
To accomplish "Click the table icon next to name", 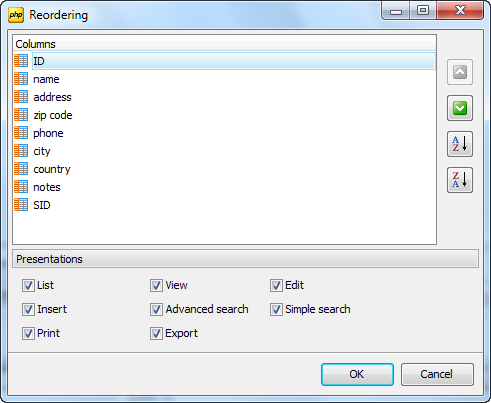I will (21, 79).
